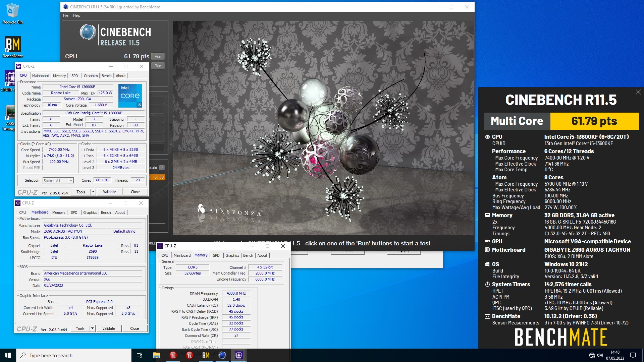Open SPD tab in Mainboard CPU-Z window

(74, 213)
